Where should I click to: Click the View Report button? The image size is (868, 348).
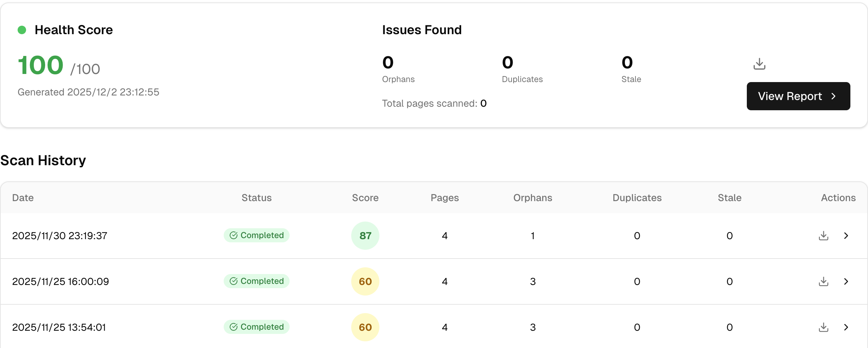click(798, 96)
